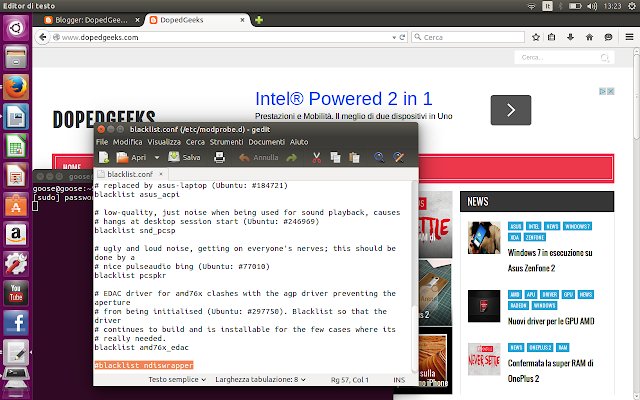Click the highlighted #blacklist ndiswrapper line
Viewport: 640px width, 400px height.
[x=144, y=365]
